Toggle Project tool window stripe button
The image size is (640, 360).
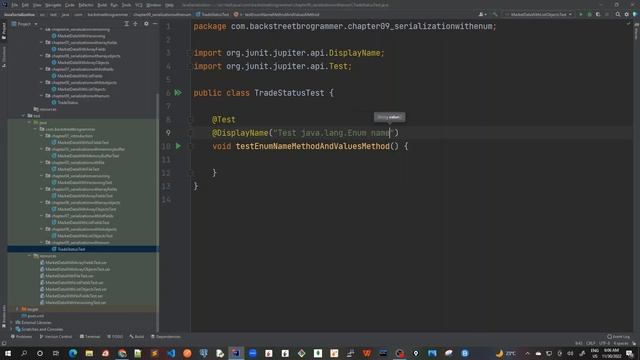[4, 31]
